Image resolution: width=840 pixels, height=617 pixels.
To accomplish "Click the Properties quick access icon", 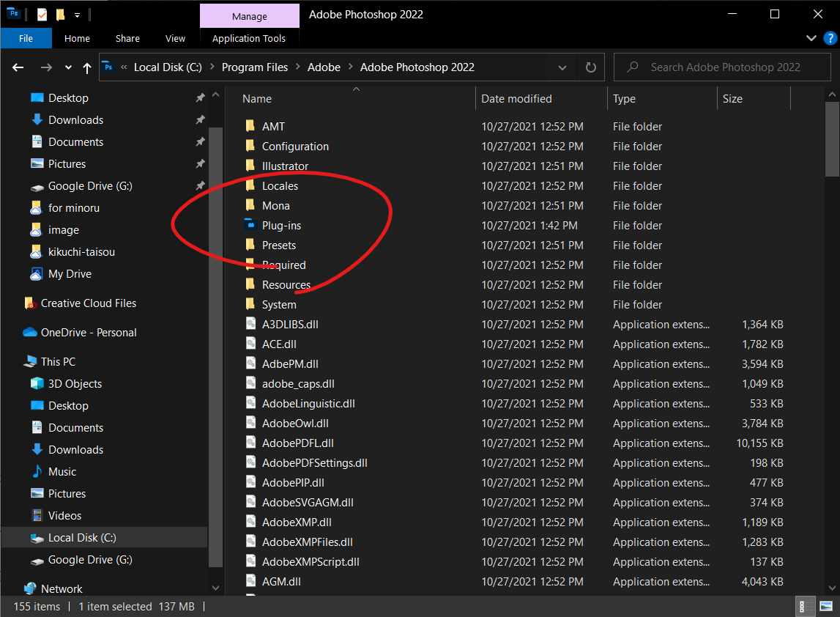I will pyautogui.click(x=42, y=15).
